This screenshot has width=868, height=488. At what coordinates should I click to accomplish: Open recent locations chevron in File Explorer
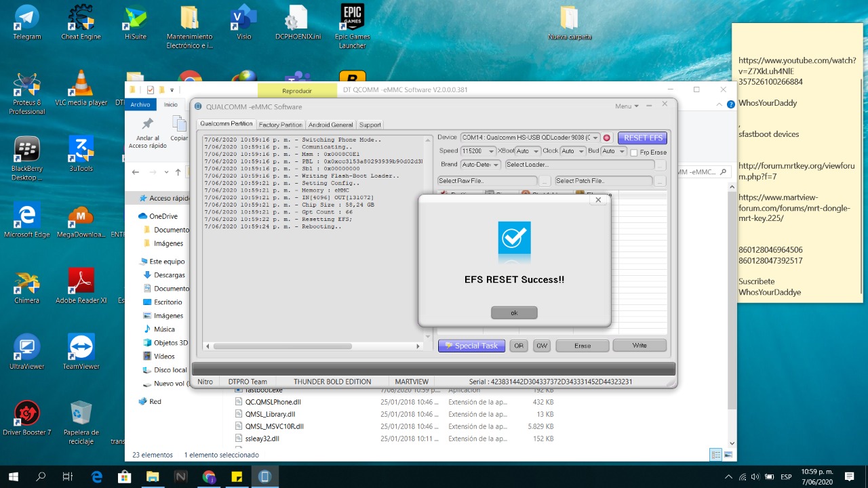(167, 172)
